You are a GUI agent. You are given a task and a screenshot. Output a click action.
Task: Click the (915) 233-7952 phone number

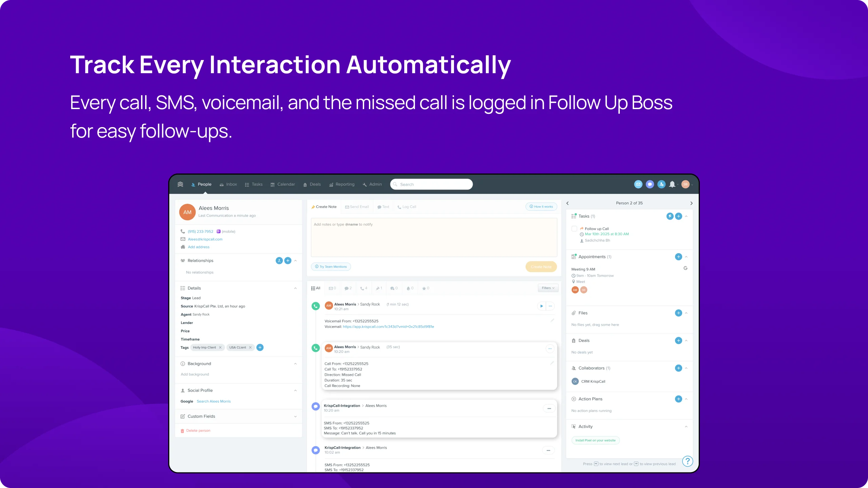coord(200,231)
